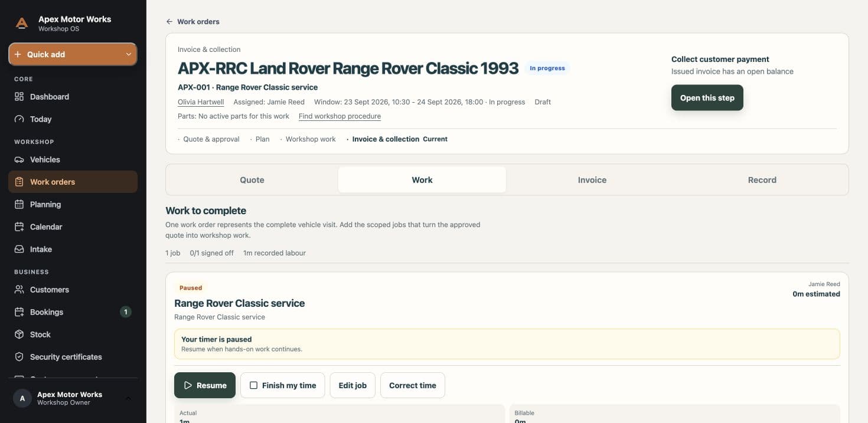Click the 'Your timer is paused' notice
Screen dimensions: 868x423
pyautogui.click(x=507, y=344)
